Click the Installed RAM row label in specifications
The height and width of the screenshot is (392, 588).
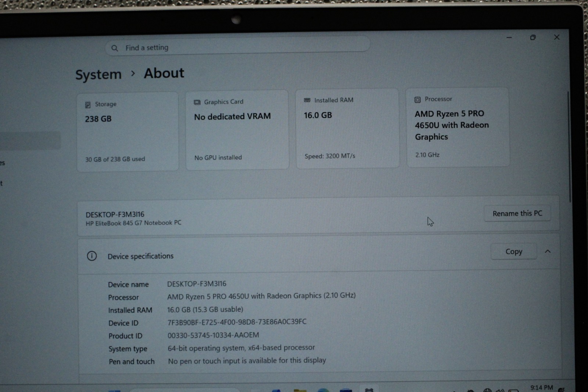[x=130, y=310]
